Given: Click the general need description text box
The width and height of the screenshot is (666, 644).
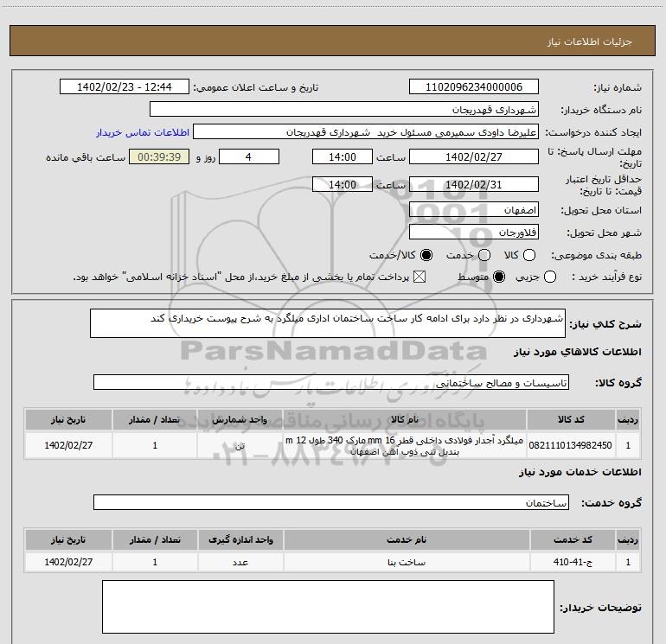Looking at the screenshot, I should tap(328, 323).
